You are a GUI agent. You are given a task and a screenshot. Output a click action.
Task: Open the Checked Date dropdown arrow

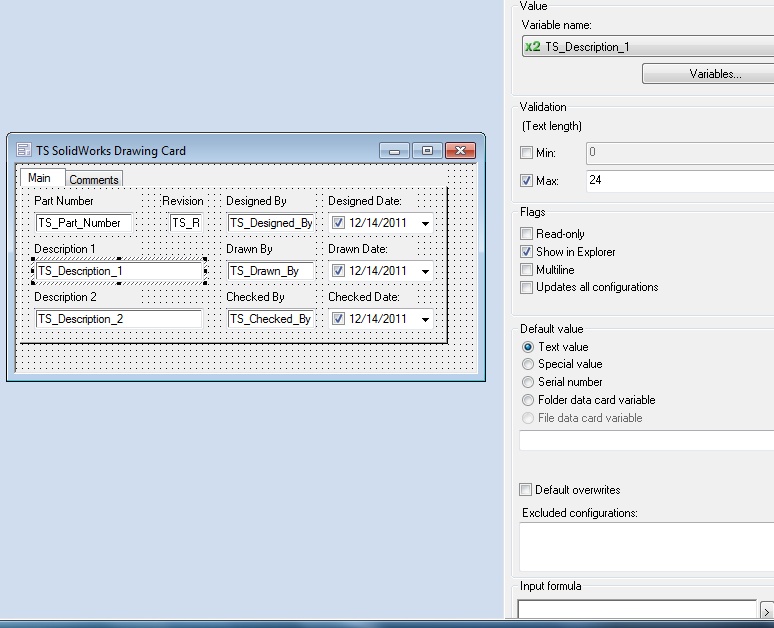click(425, 319)
